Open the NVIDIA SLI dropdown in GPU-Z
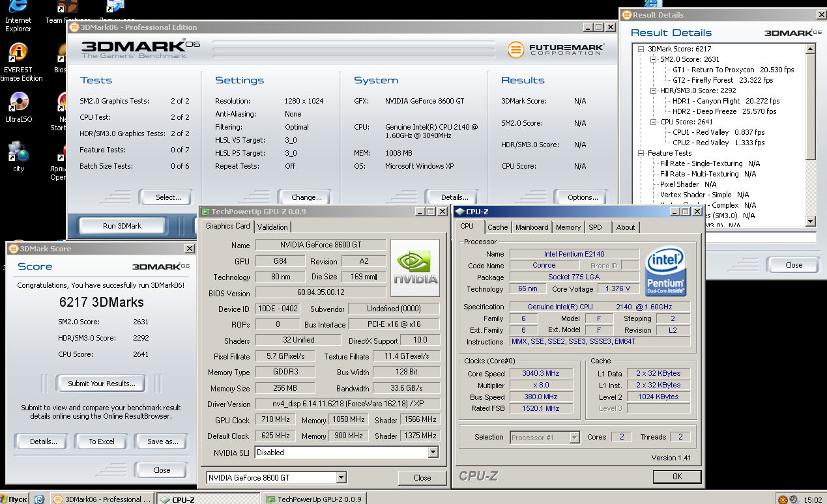The width and height of the screenshot is (827, 504). (x=433, y=453)
